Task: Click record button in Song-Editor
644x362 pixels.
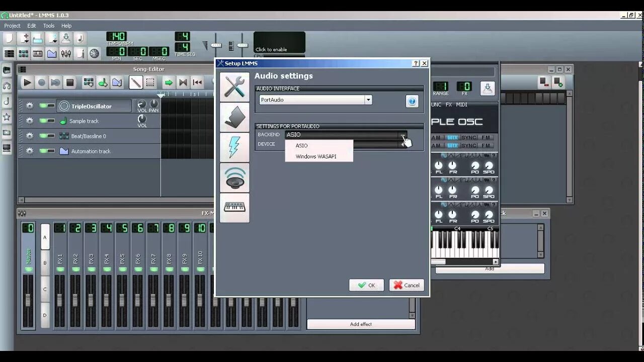Action: pyautogui.click(x=42, y=82)
